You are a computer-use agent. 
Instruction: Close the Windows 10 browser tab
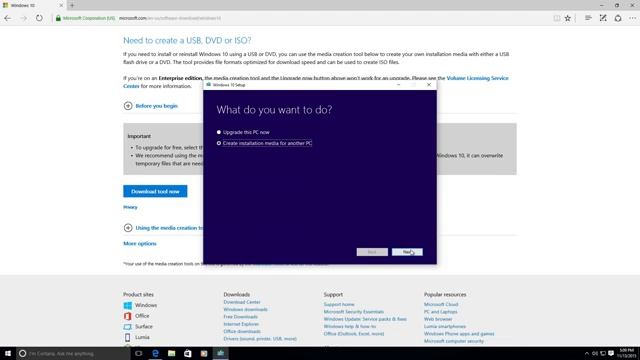61,5
